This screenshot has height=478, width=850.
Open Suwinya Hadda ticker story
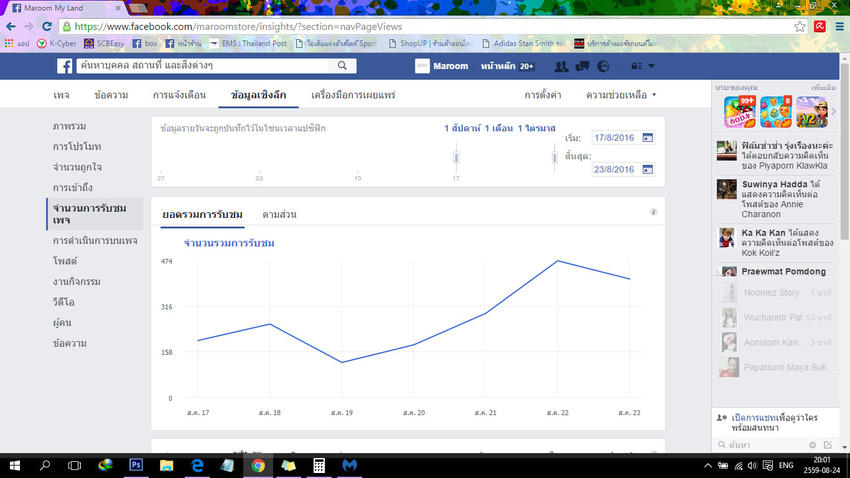coord(775,199)
